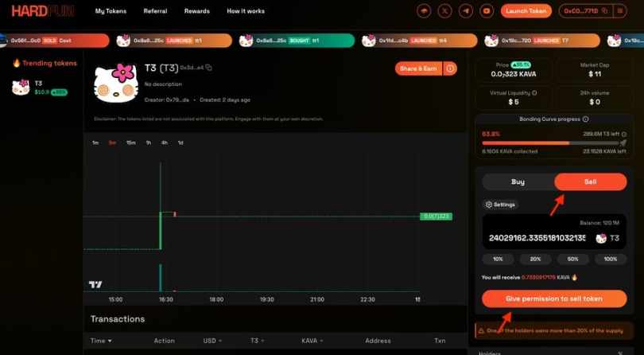Click the TradingView logo on the chart
Viewport: 644px width, 355px height.
[95, 284]
